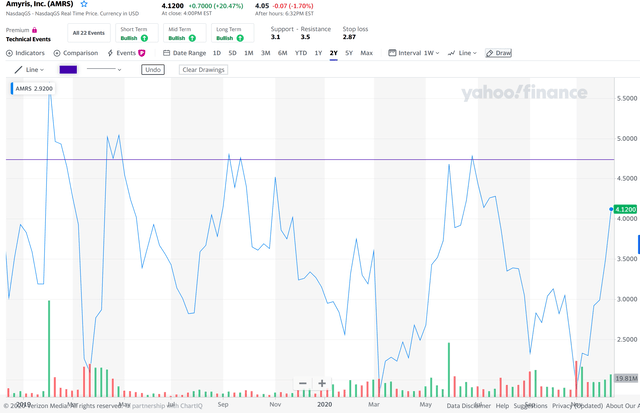Click the Amyris, Inc. (AMRS) title

tap(40, 4)
